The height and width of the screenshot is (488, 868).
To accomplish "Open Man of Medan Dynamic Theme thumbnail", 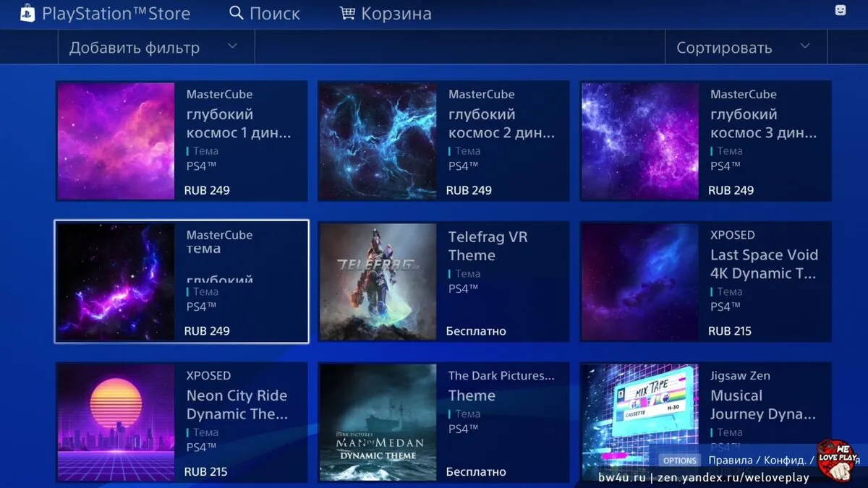I will coord(378,422).
